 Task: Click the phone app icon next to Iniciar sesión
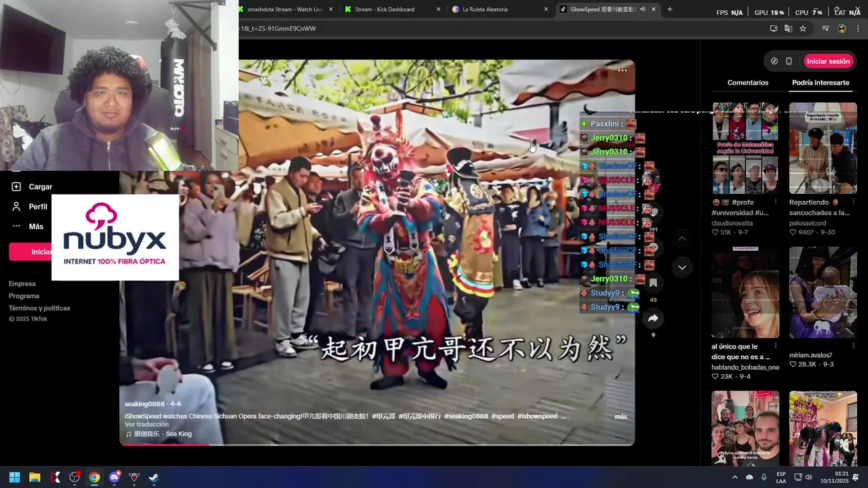point(789,61)
